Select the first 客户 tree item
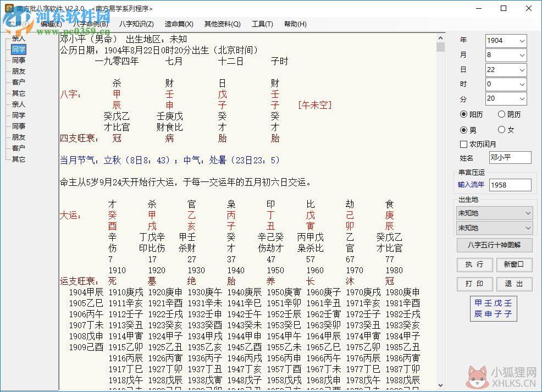The width and height of the screenshot is (542, 392). 19,82
